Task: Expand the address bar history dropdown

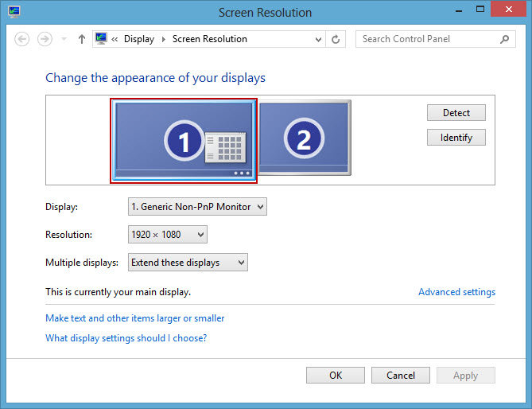Action: tap(319, 39)
